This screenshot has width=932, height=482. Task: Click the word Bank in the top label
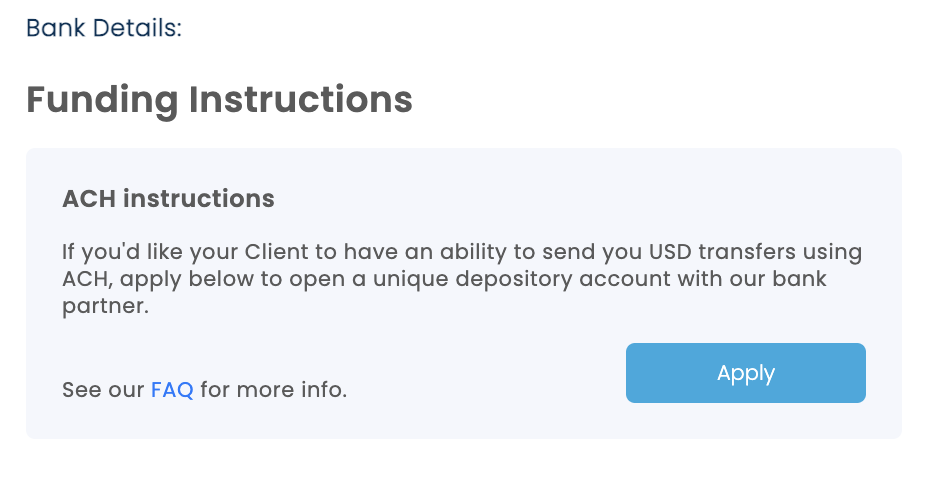(x=56, y=27)
